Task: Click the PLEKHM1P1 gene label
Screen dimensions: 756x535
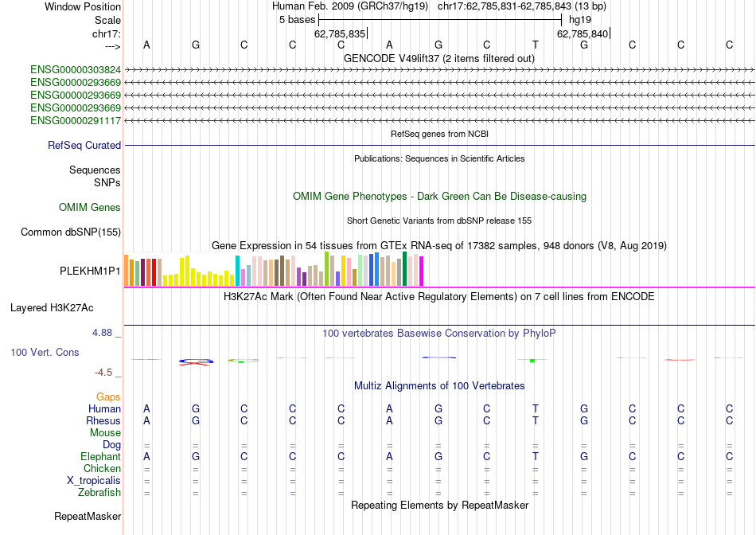Action: pos(90,271)
